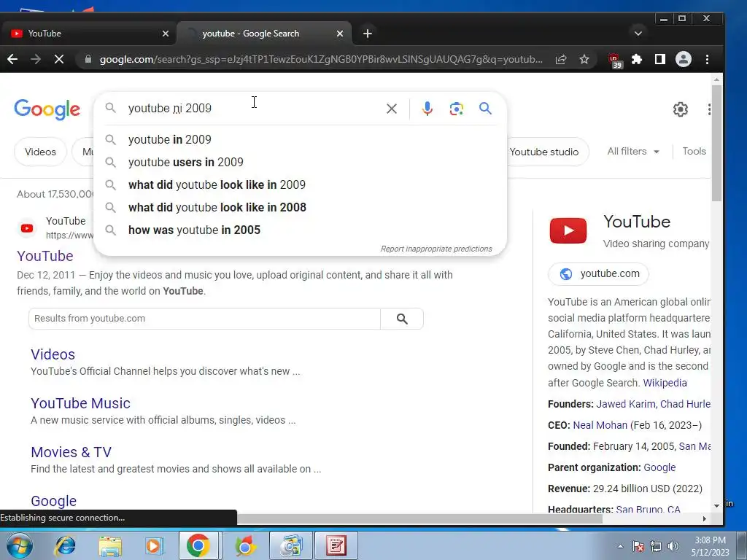Click into the Google search text field
This screenshot has width=747, height=560.
(x=252, y=109)
